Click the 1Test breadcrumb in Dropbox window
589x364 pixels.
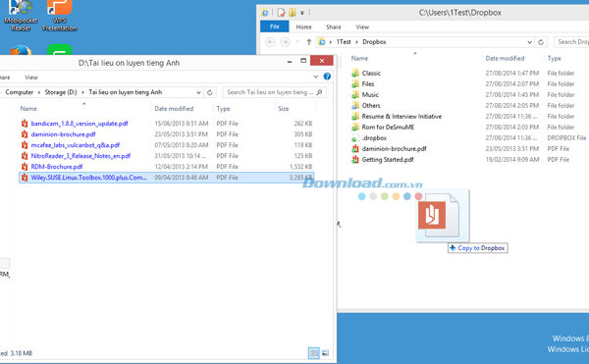click(344, 42)
